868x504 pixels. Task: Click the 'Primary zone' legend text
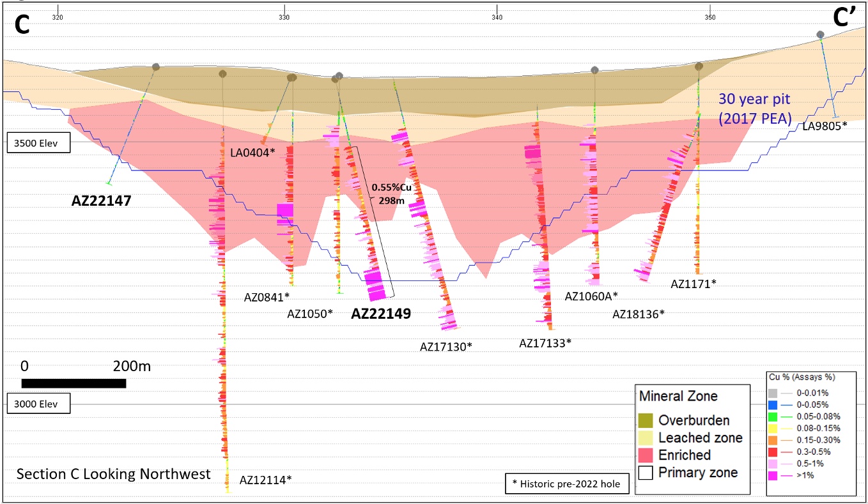pos(699,473)
